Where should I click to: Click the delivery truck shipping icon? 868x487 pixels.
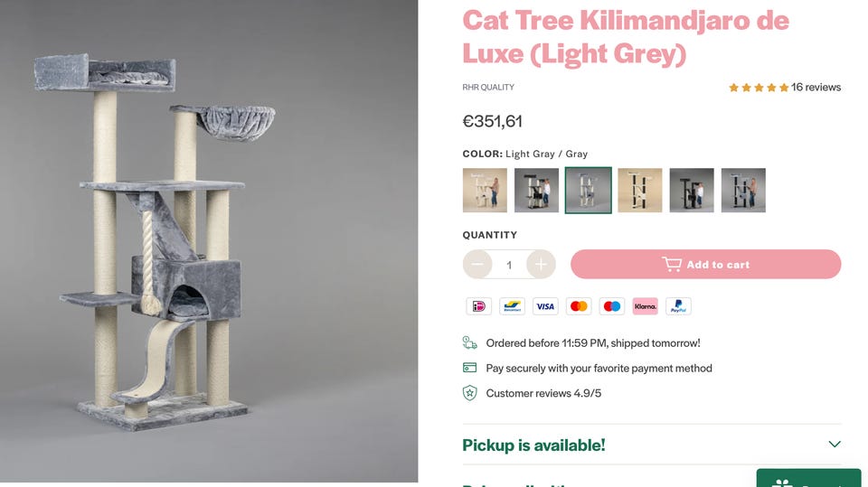click(x=469, y=342)
